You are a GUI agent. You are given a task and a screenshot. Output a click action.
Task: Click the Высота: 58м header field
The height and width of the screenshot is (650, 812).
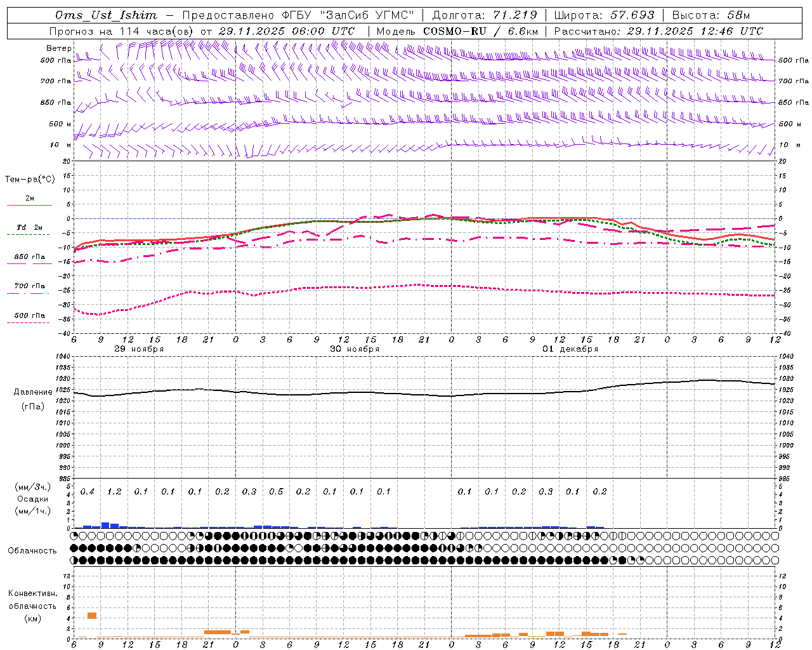(711, 15)
